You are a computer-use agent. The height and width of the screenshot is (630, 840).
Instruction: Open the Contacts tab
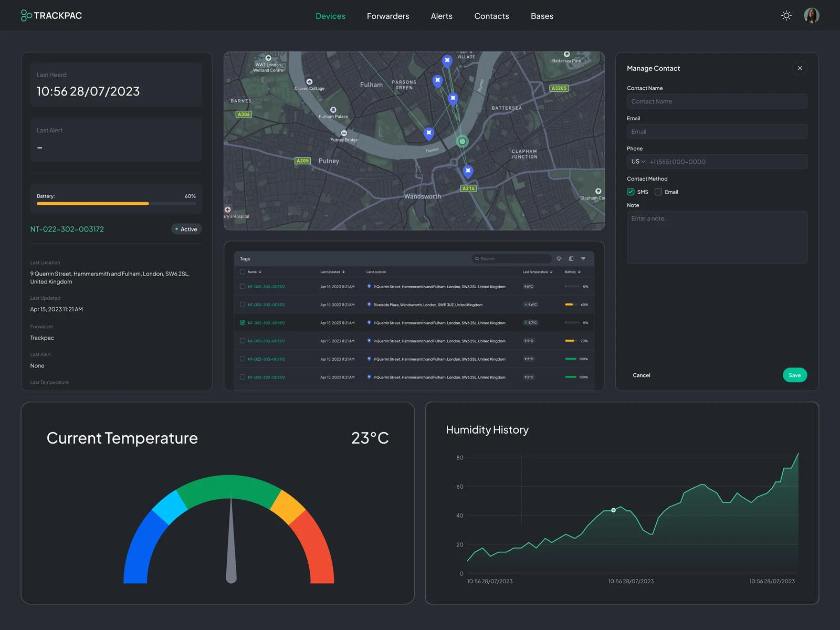click(x=492, y=16)
